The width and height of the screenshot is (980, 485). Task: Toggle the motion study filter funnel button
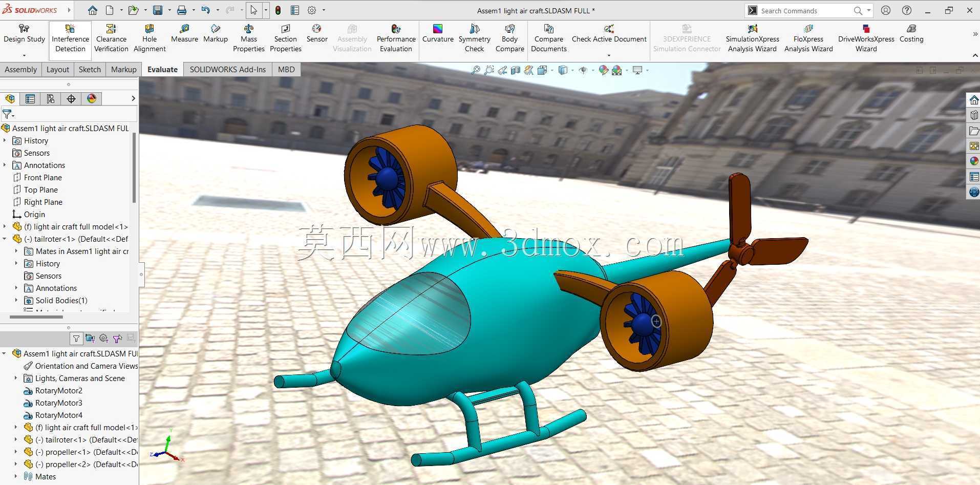(x=76, y=338)
